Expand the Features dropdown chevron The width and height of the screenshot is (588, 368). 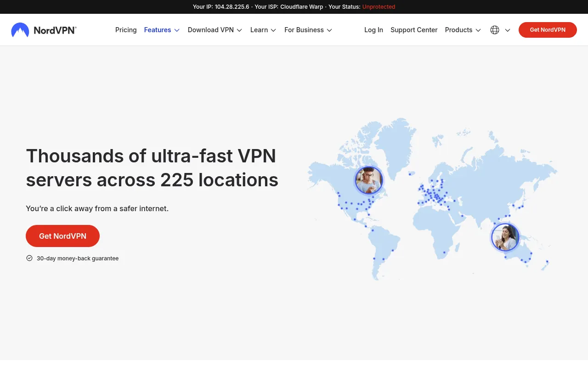177,30
